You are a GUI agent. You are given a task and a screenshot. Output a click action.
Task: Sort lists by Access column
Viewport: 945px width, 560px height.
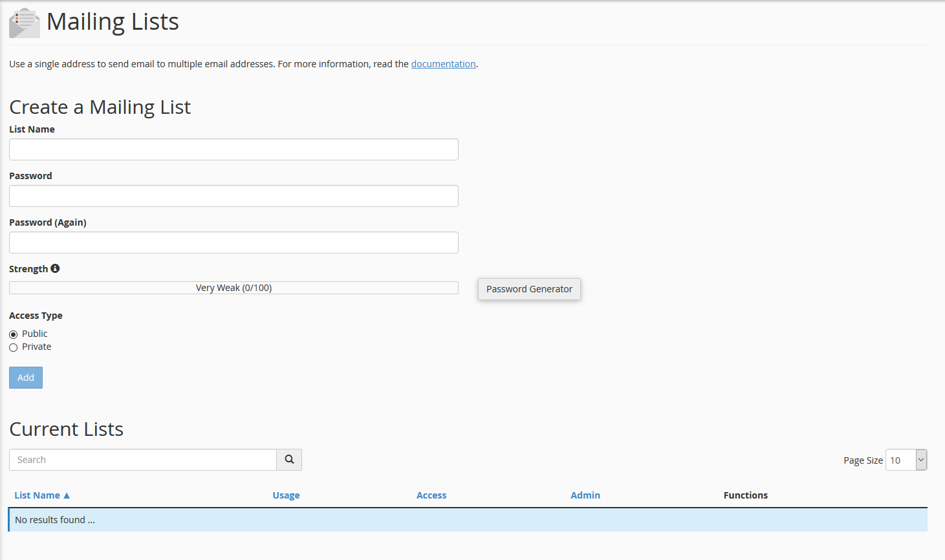(x=431, y=495)
